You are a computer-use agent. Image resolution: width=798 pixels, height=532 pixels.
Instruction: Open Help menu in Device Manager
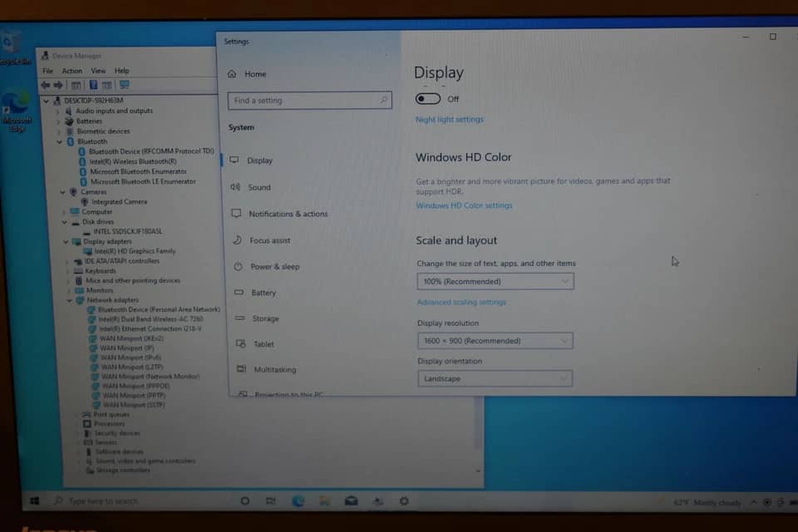[121, 71]
